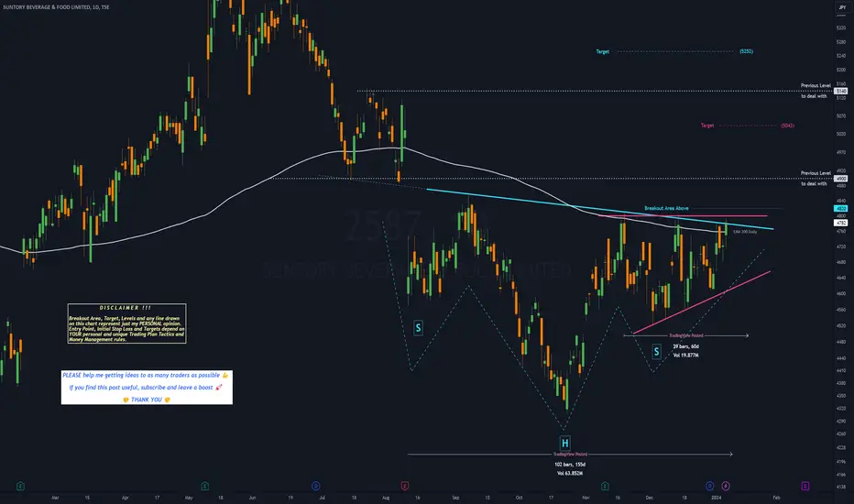The height and width of the screenshot is (504, 854).
Task: Click the chart title Suntory Beverage & Food
Action: [56, 7]
